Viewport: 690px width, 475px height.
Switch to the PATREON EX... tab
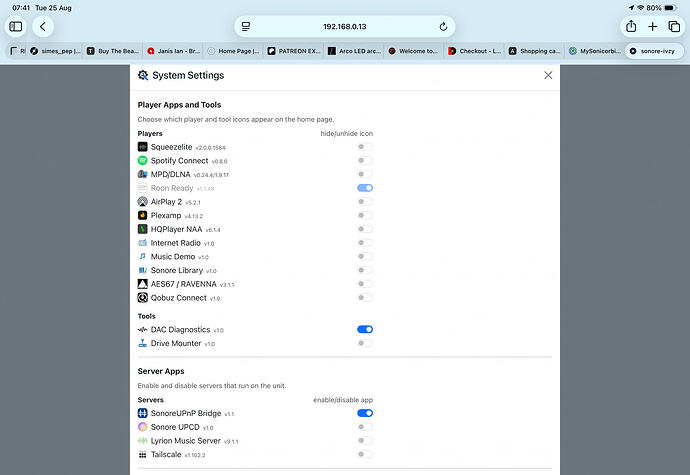[x=294, y=51]
